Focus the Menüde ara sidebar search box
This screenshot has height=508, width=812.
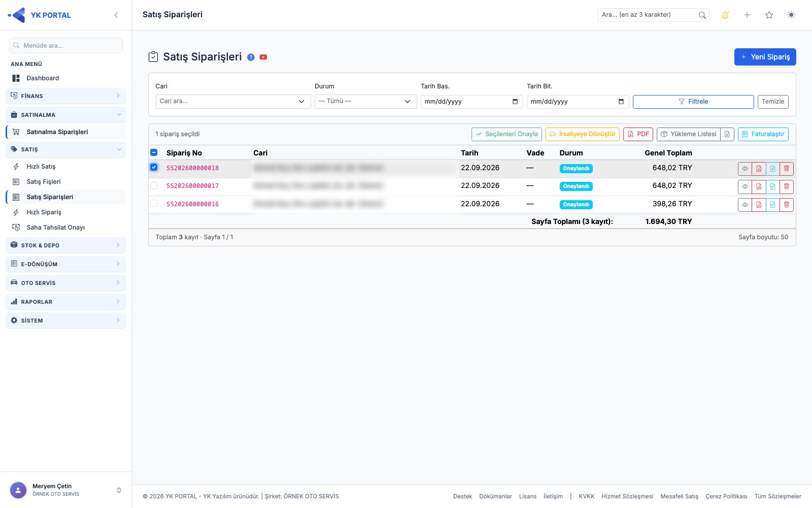(x=66, y=46)
